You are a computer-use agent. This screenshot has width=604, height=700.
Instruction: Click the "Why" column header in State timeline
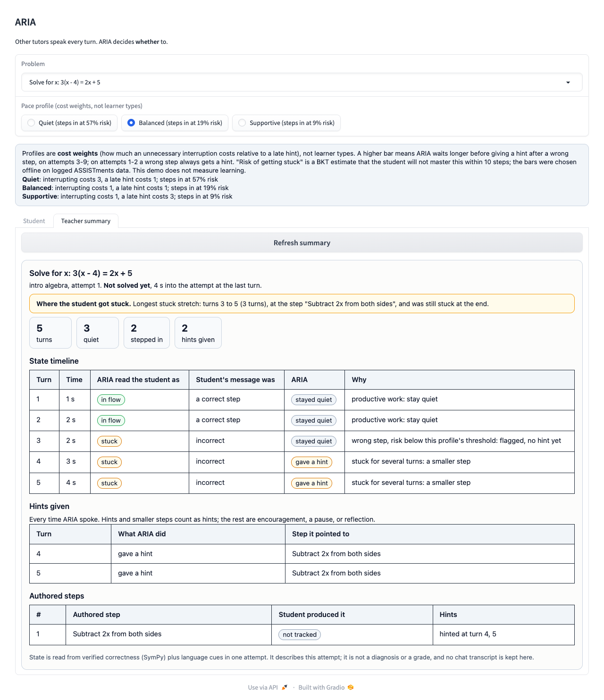(460, 380)
